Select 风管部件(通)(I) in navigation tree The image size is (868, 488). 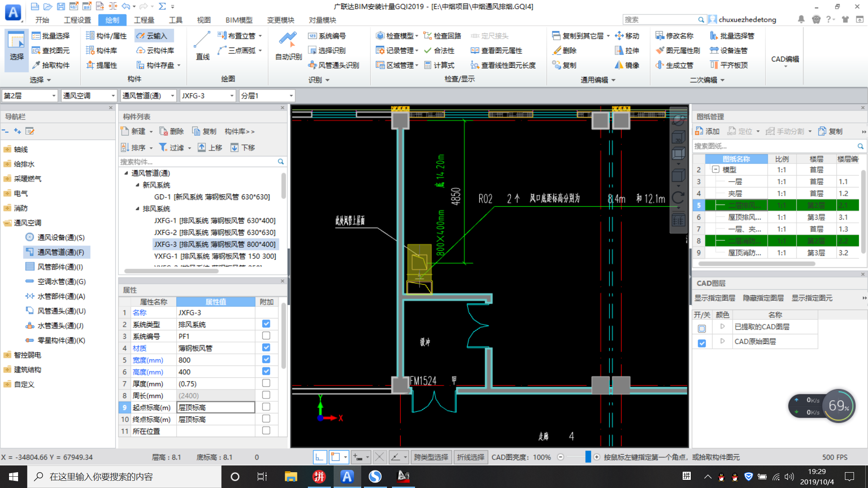click(55, 267)
